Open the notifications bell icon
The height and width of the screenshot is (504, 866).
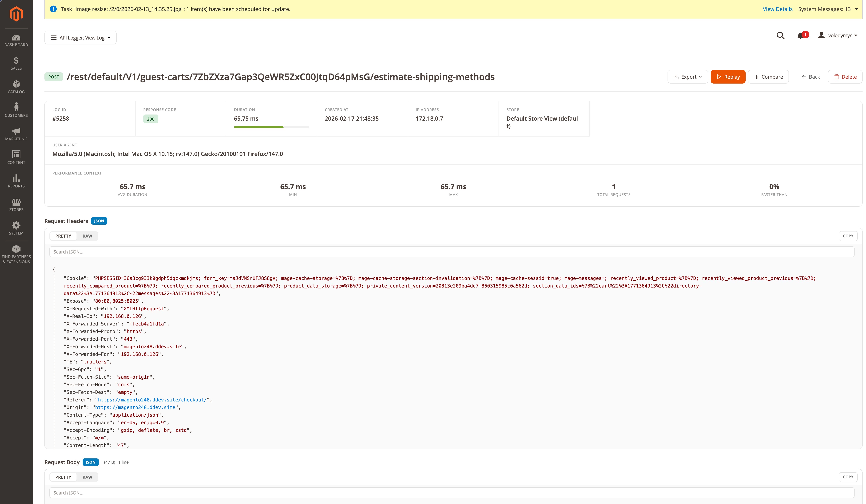point(800,35)
